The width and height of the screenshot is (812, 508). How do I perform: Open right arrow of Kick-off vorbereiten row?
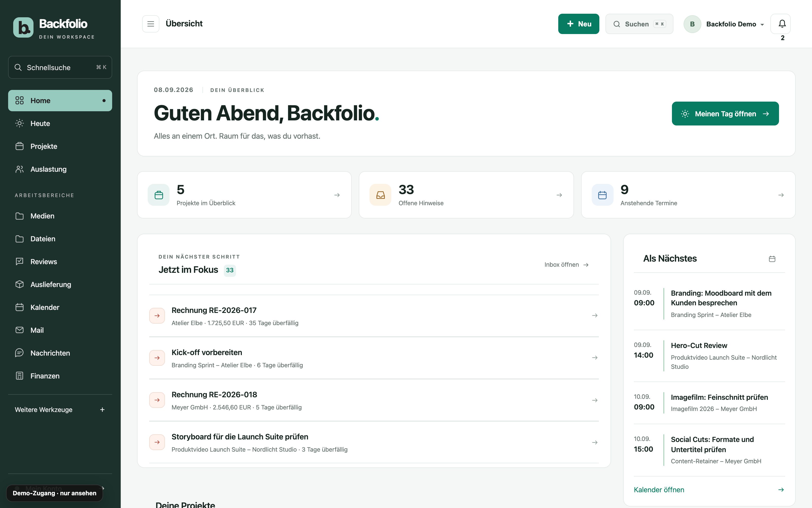tap(595, 357)
